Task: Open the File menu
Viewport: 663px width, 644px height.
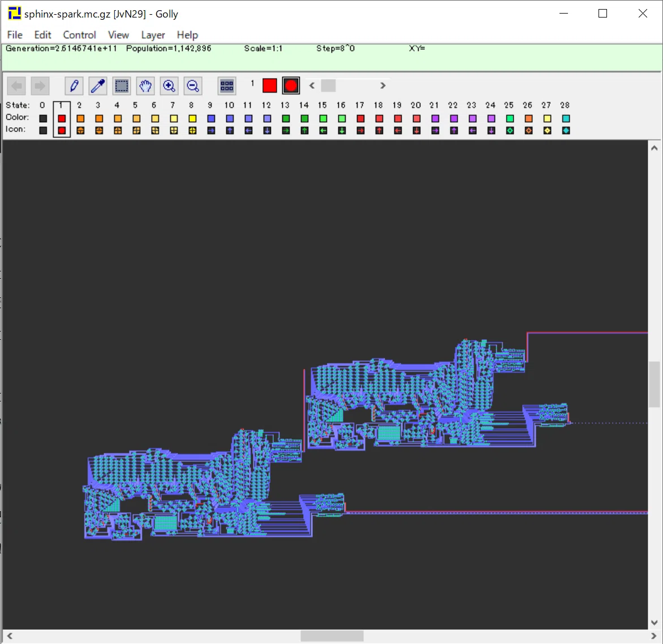Action: [x=15, y=34]
